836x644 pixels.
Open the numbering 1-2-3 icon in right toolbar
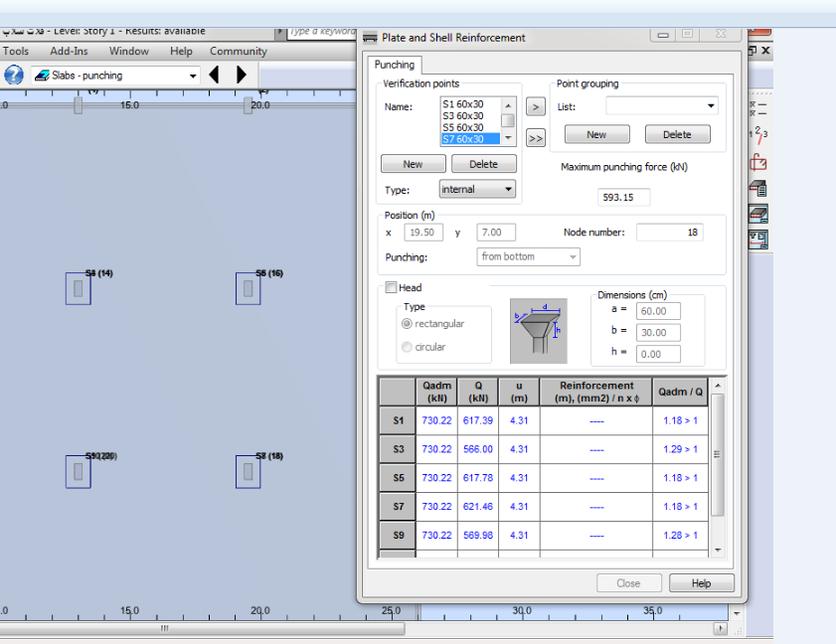[758, 134]
